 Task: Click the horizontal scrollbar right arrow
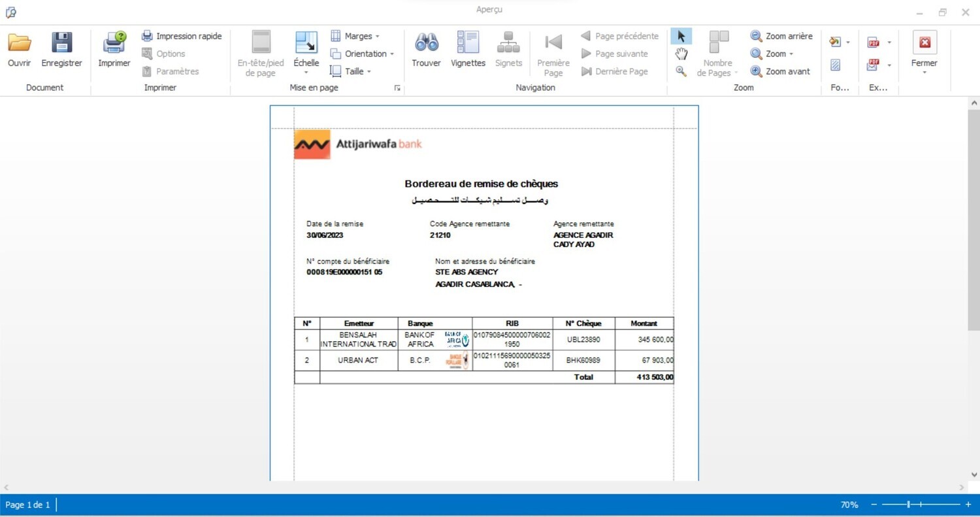962,488
